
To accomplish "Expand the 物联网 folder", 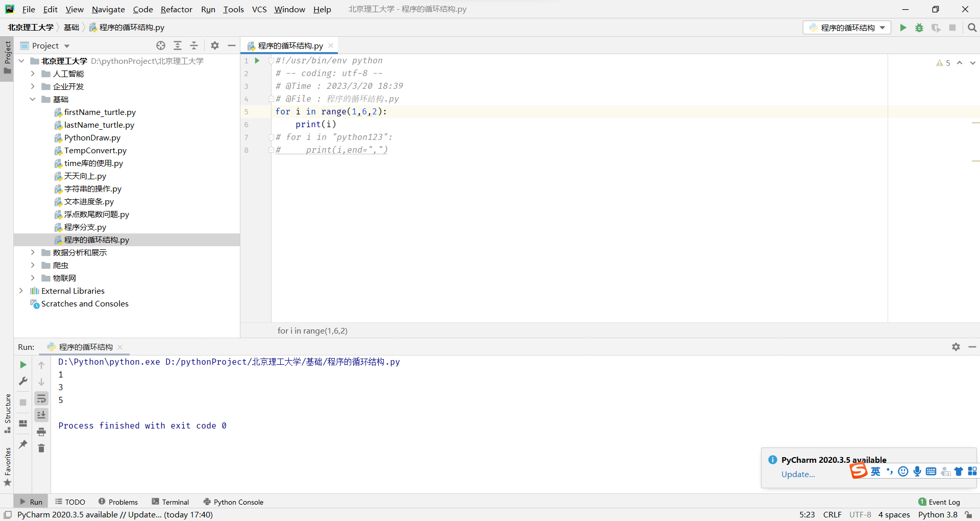I will click(x=33, y=278).
